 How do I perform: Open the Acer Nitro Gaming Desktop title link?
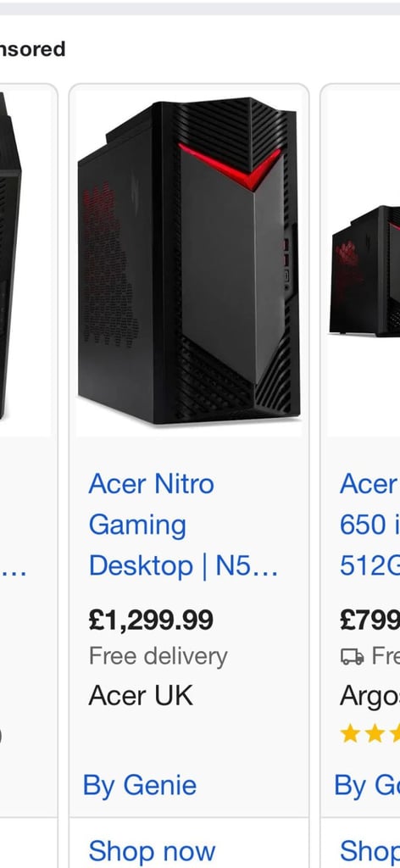pyautogui.click(x=183, y=525)
